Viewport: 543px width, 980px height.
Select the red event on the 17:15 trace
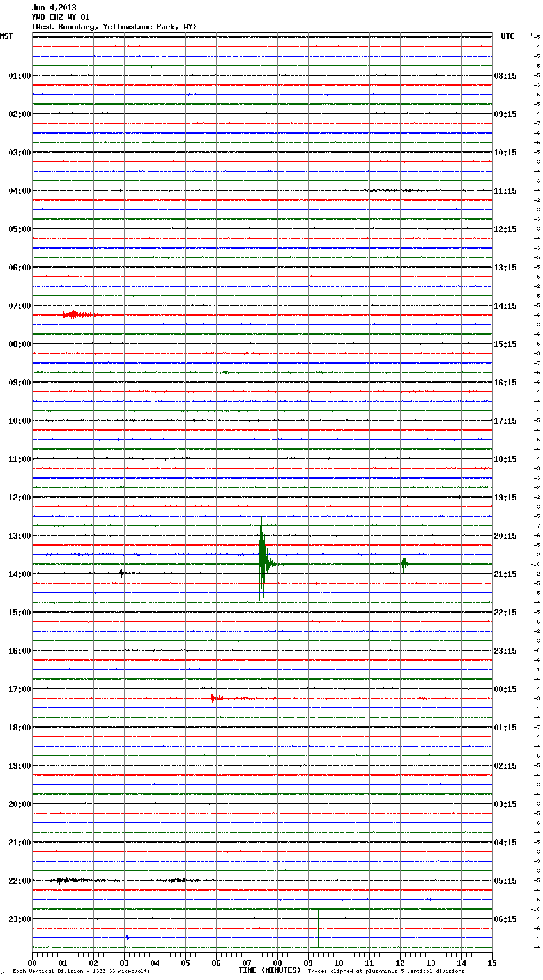[214, 698]
